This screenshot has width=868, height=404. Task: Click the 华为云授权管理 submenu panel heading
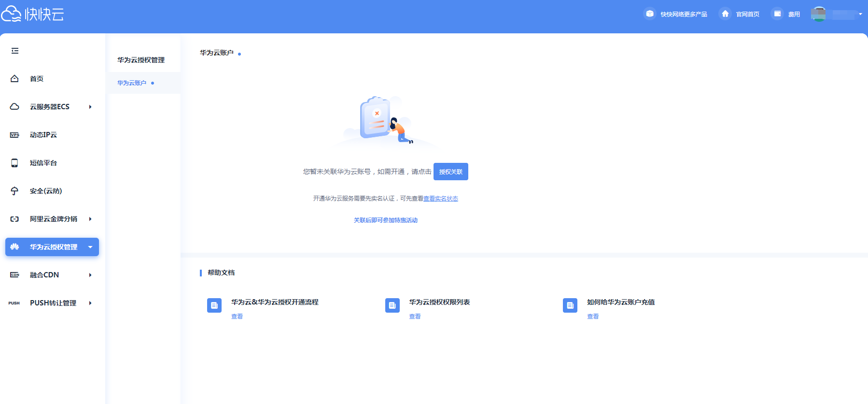tap(141, 60)
